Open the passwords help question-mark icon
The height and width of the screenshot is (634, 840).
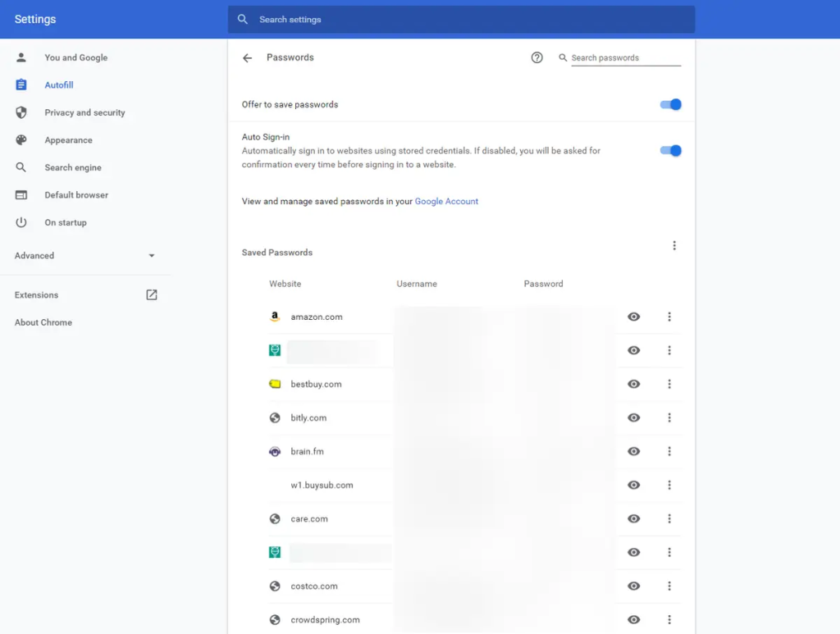tap(536, 57)
